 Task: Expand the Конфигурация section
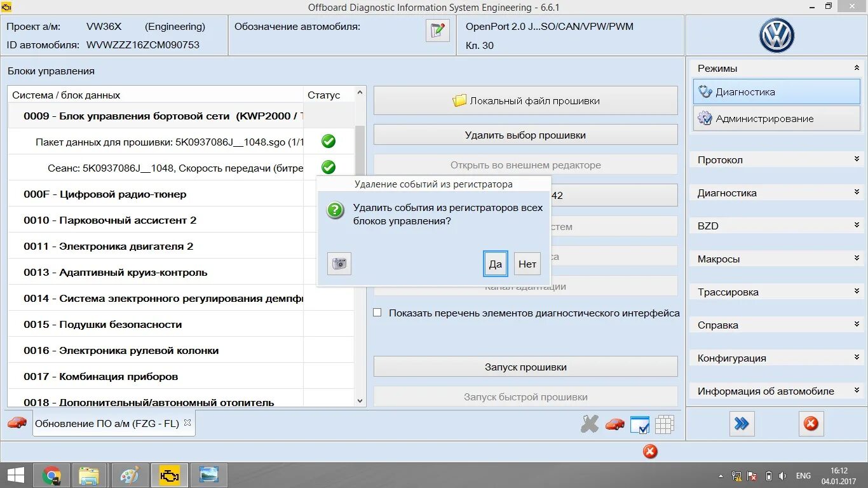click(x=857, y=358)
